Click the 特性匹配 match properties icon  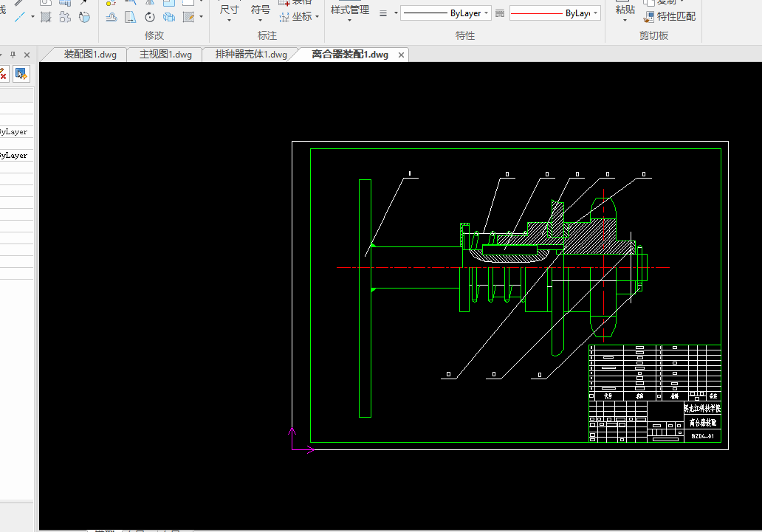[649, 16]
